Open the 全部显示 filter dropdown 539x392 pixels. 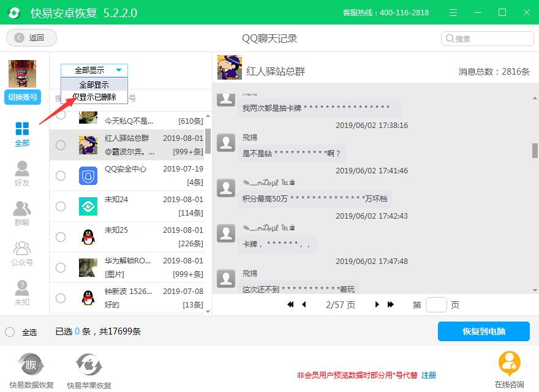click(x=94, y=70)
